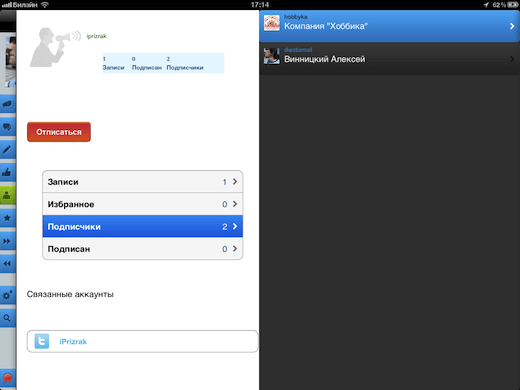The image size is (520, 390).
Task: Tap the battery indicator in status bar
Action: click(x=512, y=5)
